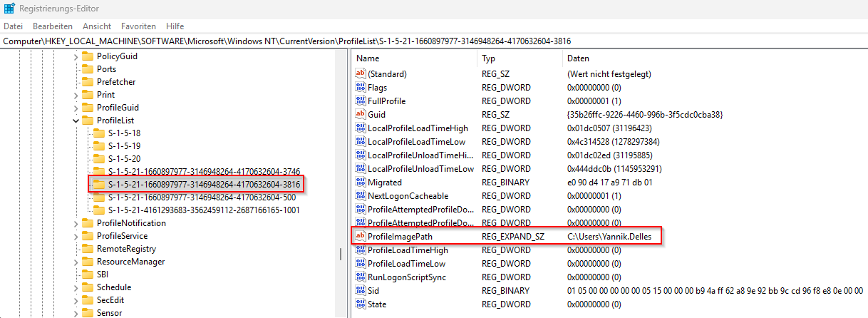Screen dimensions: 868x318
Task: Select the ResourceManager folder icon
Action: coord(88,262)
